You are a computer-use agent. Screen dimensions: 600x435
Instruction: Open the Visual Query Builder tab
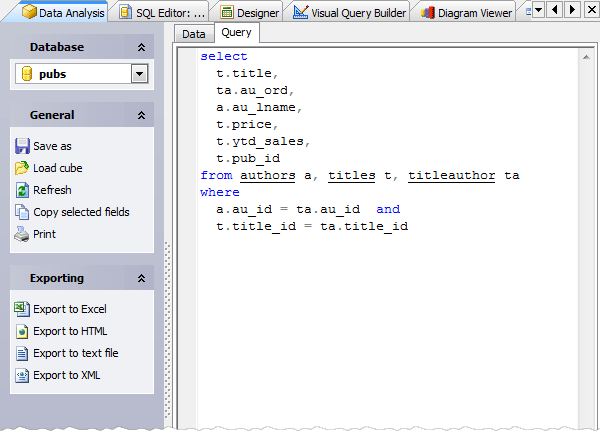(350, 12)
